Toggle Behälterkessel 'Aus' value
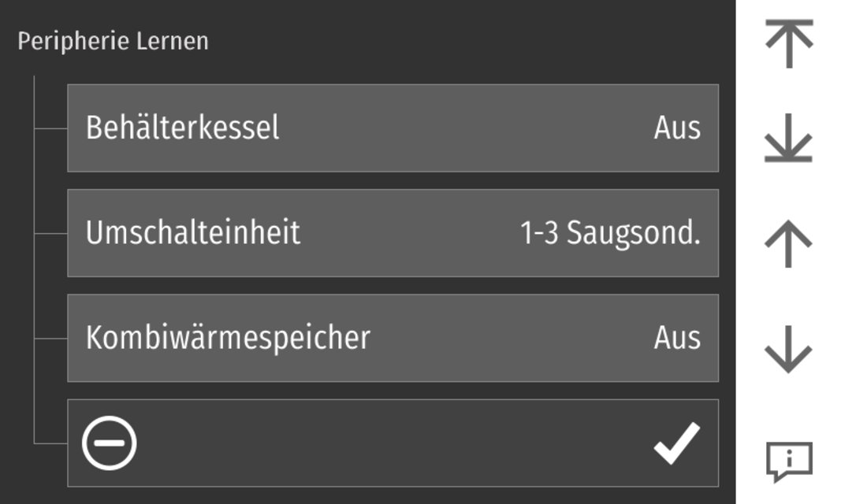The height and width of the screenshot is (504, 841). (676, 128)
